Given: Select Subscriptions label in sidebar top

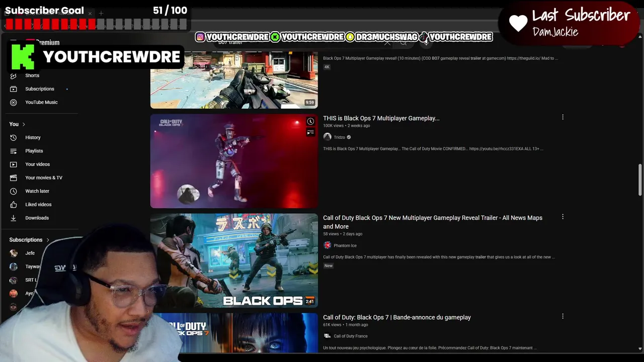Looking at the screenshot, I should click(x=40, y=89).
